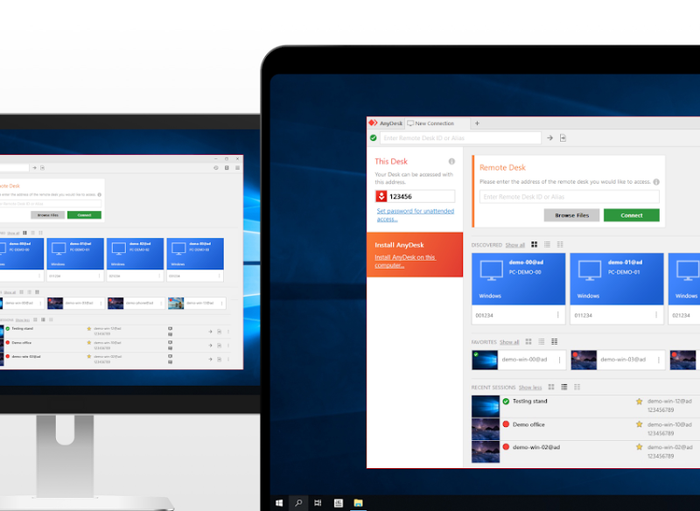Switch Favorites to small grid view on laptop
700x511 pixels.
(x=554, y=342)
